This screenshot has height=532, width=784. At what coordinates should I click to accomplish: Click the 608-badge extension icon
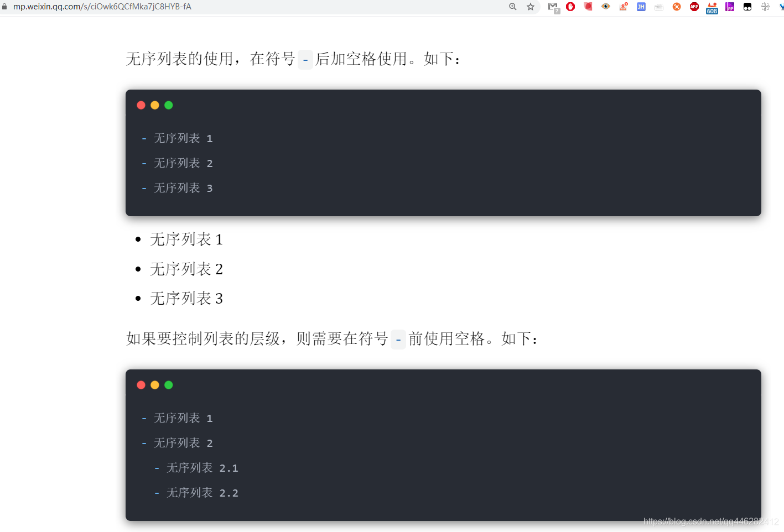coord(712,7)
